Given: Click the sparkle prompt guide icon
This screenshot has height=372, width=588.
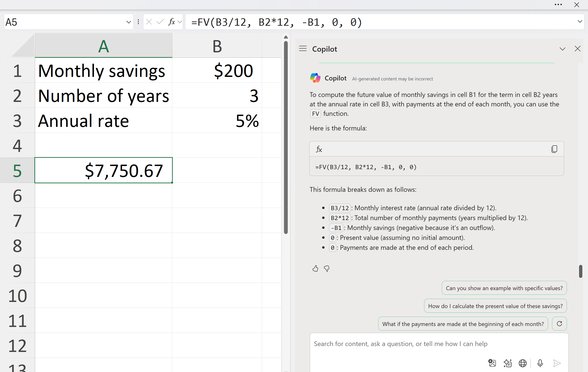Looking at the screenshot, I should click(x=507, y=363).
